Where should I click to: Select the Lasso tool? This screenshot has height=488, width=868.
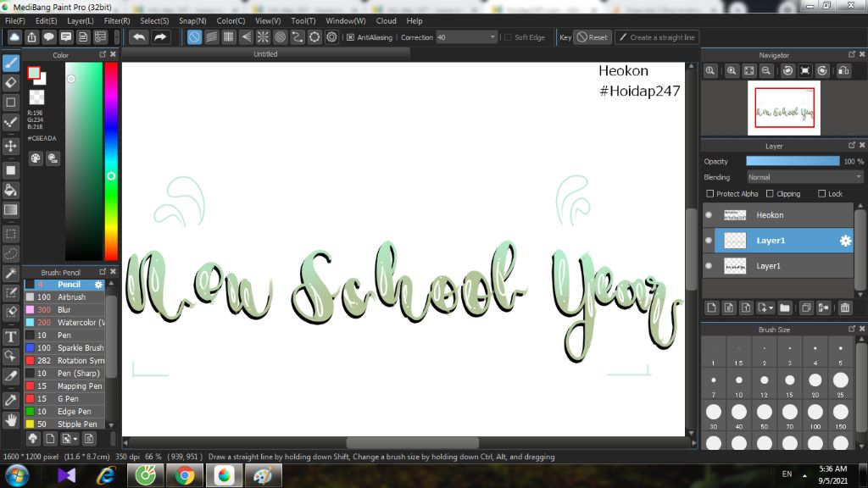coord(10,253)
